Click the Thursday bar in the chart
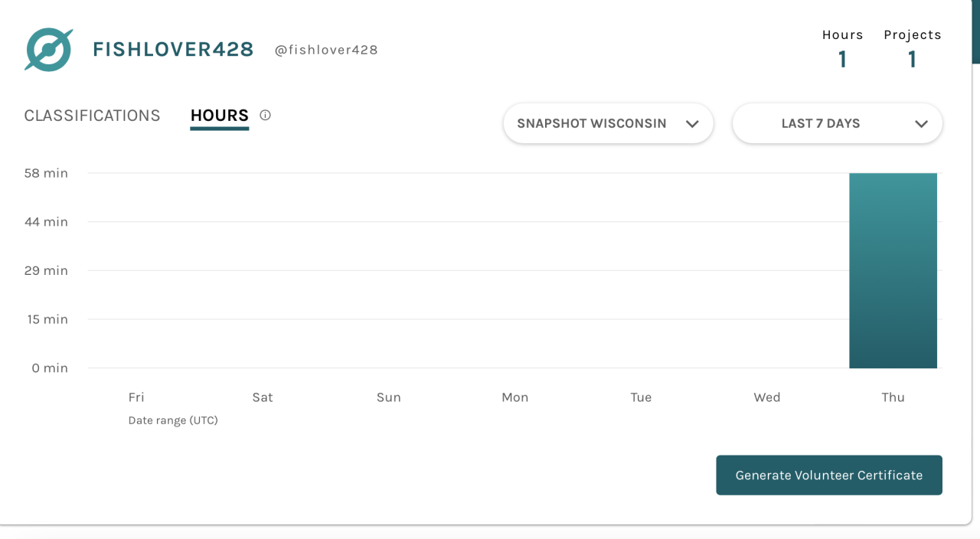 (893, 271)
